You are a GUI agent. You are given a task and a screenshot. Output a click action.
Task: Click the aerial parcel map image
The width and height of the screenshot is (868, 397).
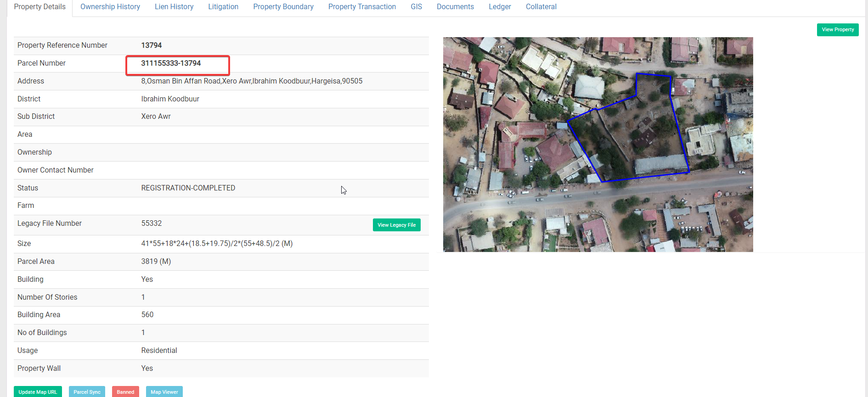tap(598, 145)
